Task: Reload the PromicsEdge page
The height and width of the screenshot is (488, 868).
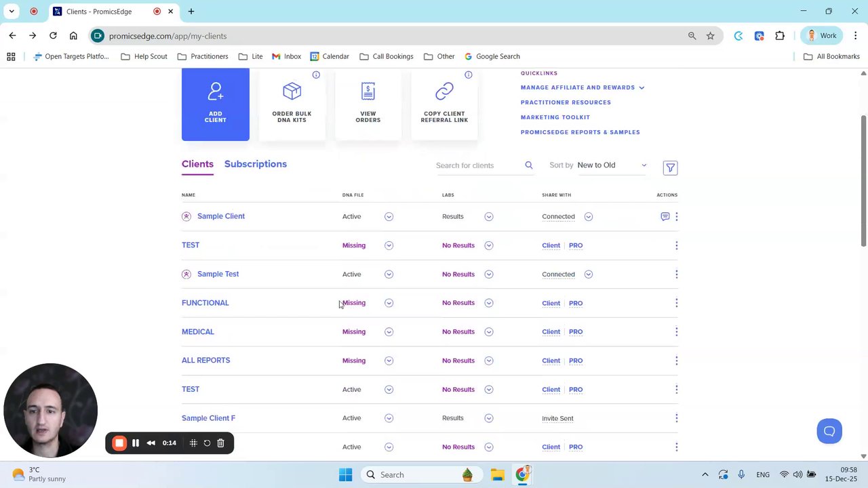Action: 53,36
